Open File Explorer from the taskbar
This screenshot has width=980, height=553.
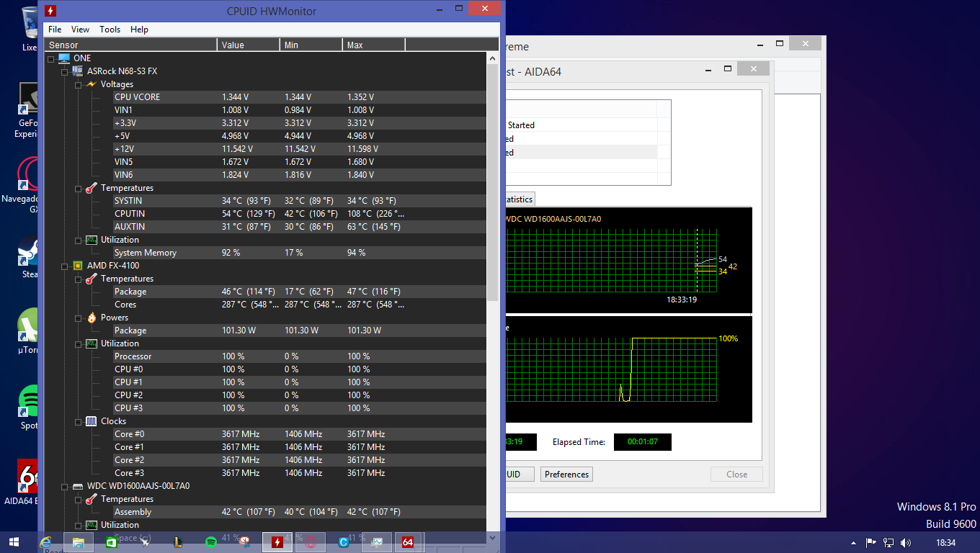(x=79, y=542)
